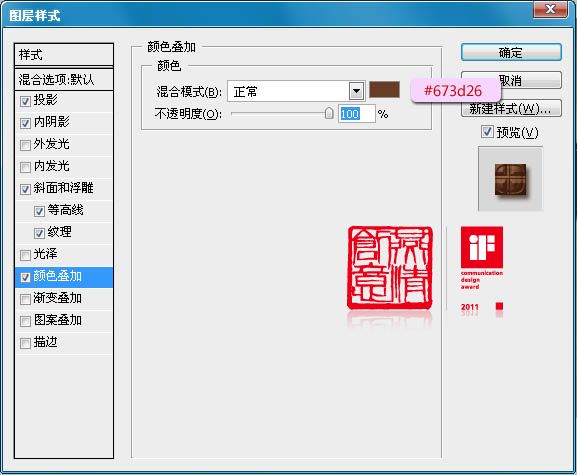Open the 混合模式 dropdown arrow
The width and height of the screenshot is (577, 475).
coord(356,91)
